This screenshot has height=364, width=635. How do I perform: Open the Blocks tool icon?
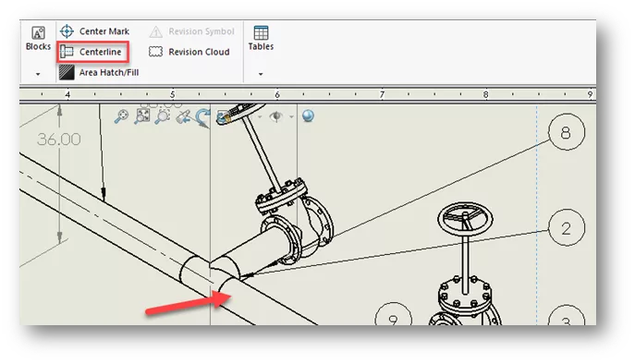pyautogui.click(x=39, y=33)
